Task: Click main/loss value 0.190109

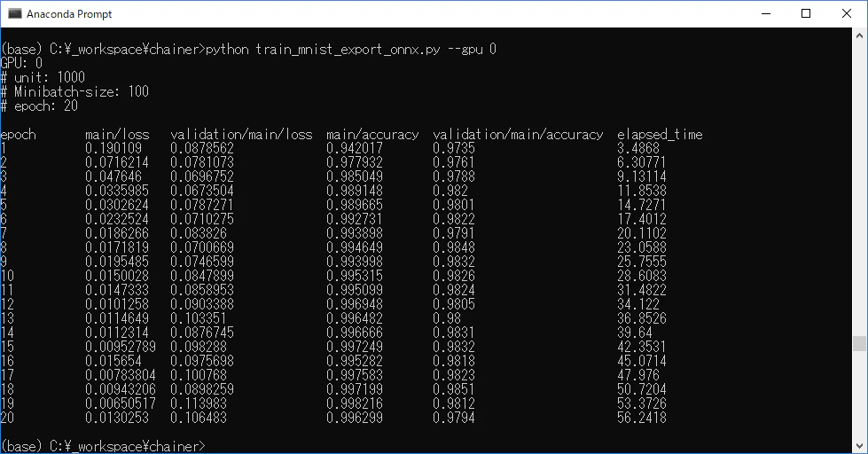Action: [x=113, y=148]
